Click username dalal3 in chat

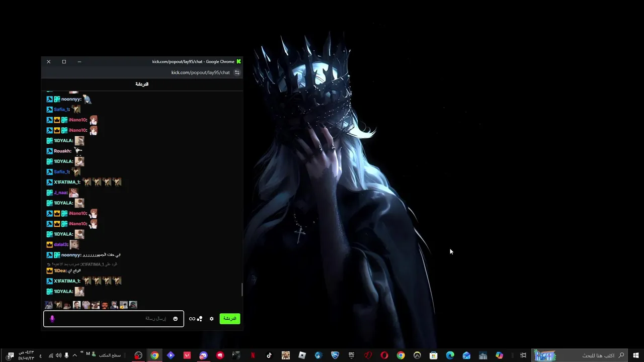[60, 244]
